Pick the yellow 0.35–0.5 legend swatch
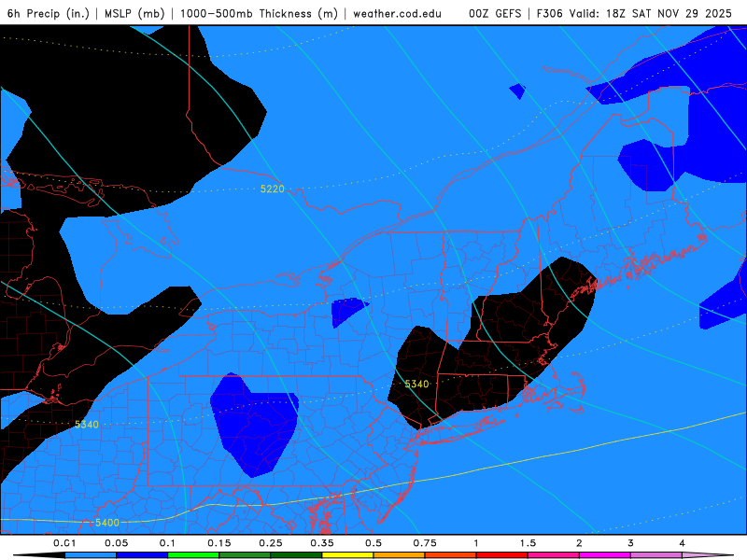747x560 pixels. coord(347,555)
